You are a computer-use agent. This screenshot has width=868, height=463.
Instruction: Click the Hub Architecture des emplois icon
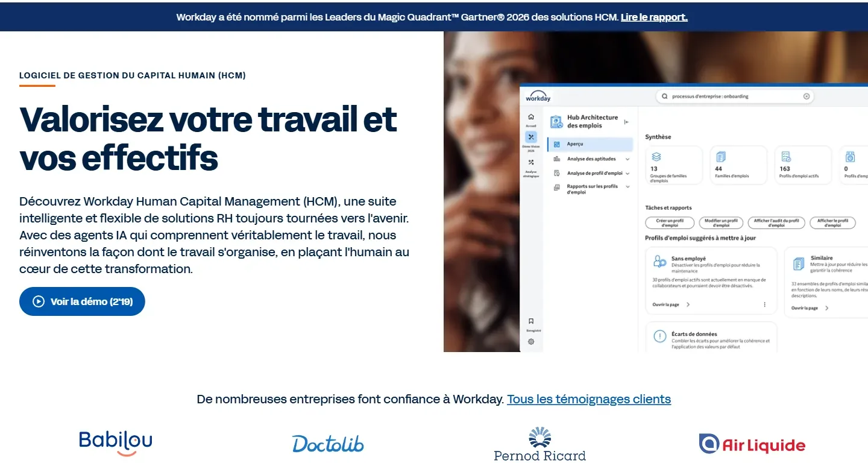point(556,122)
